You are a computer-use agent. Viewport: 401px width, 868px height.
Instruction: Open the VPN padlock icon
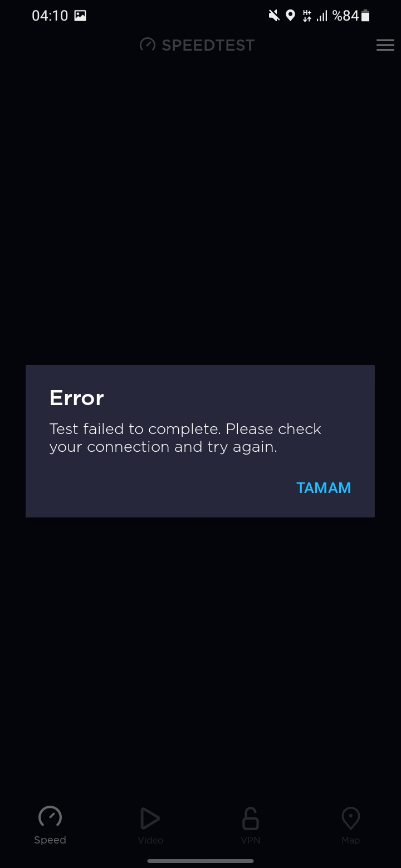coord(251,818)
